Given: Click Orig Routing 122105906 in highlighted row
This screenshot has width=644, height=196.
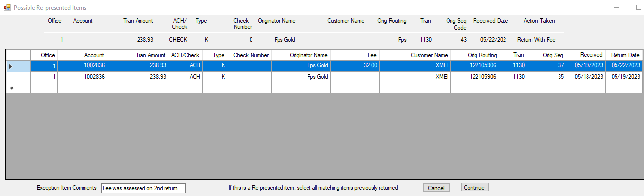Looking at the screenshot, I should pyautogui.click(x=475, y=66).
